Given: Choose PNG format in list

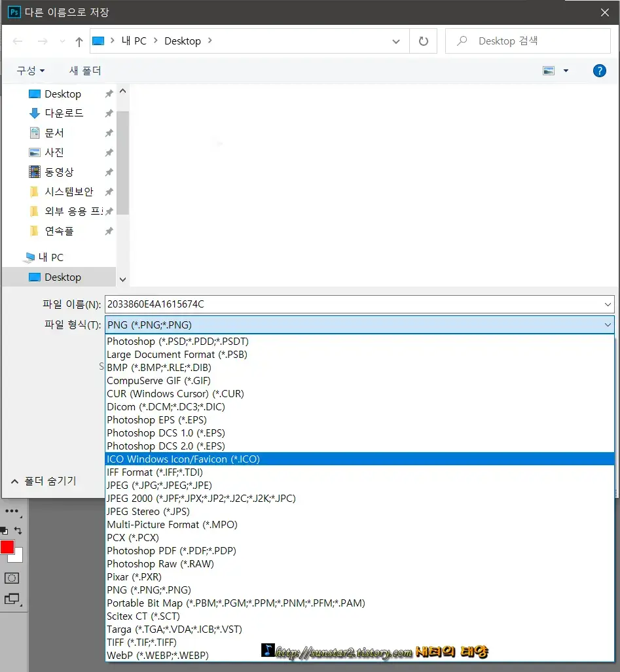Looking at the screenshot, I should tap(359, 590).
